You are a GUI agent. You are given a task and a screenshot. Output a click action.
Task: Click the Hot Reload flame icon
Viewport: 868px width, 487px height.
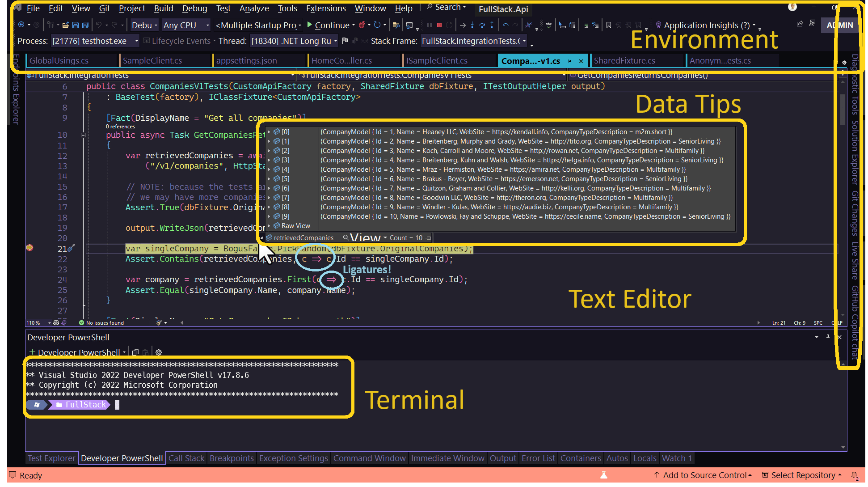362,25
